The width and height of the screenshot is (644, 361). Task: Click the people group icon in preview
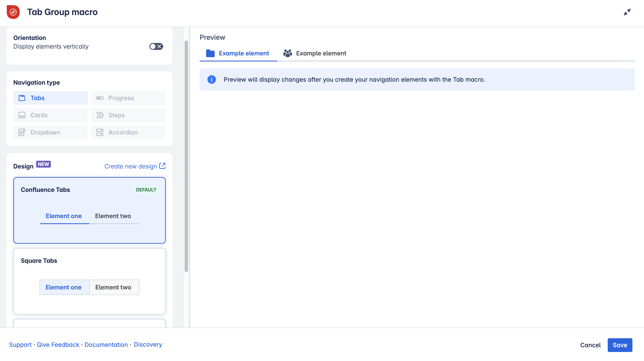point(287,53)
